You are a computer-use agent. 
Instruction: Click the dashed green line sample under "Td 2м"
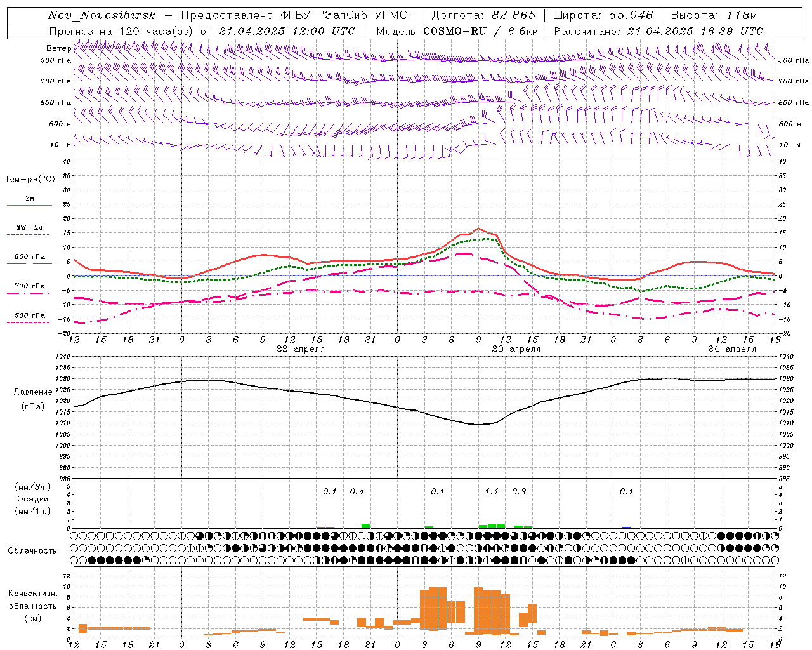(29, 235)
